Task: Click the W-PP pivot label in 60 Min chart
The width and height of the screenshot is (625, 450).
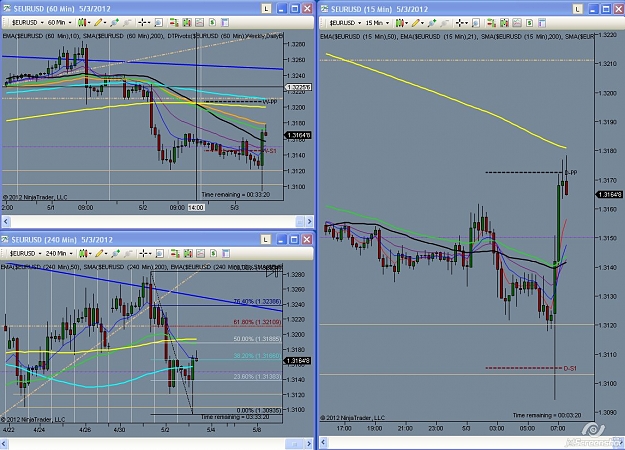Action: pos(270,102)
